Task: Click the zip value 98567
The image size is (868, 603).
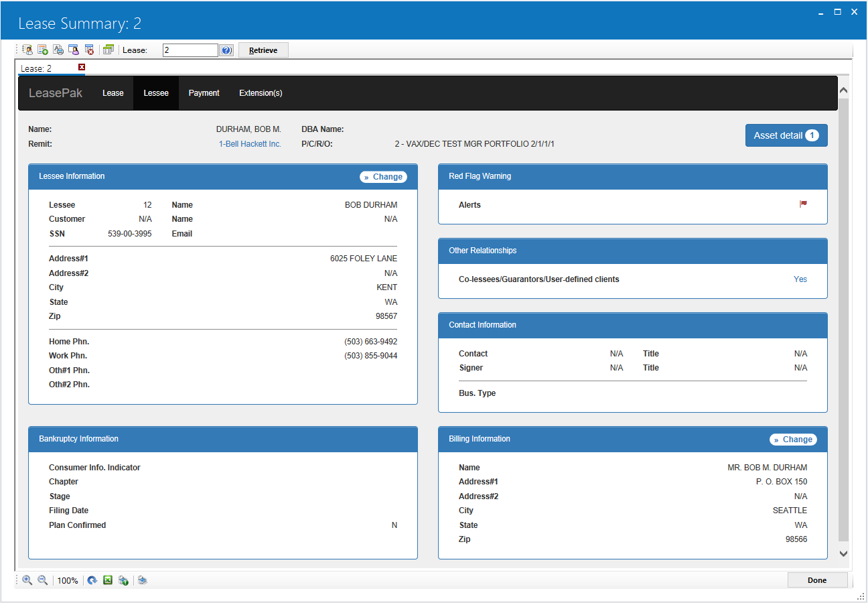Action: 386,316
